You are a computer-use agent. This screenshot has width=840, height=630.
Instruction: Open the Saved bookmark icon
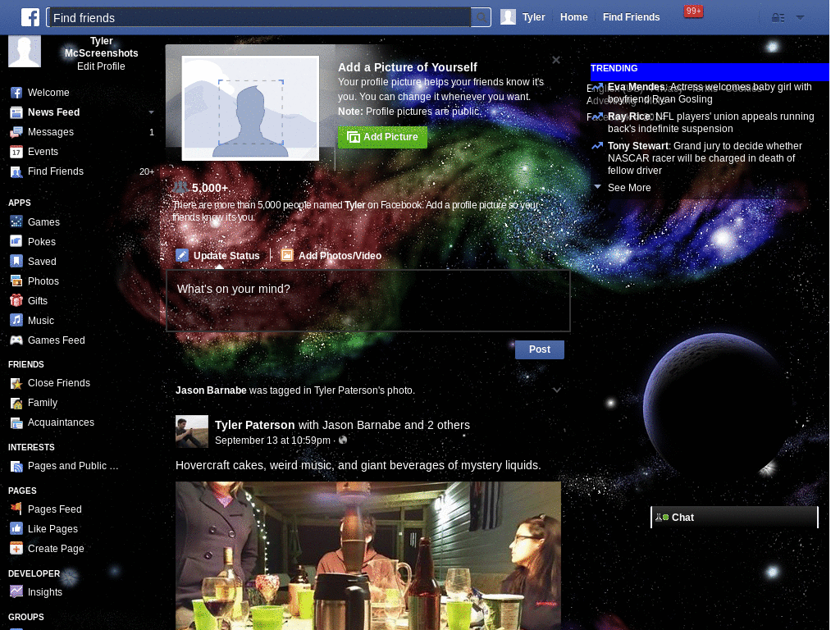click(16, 262)
